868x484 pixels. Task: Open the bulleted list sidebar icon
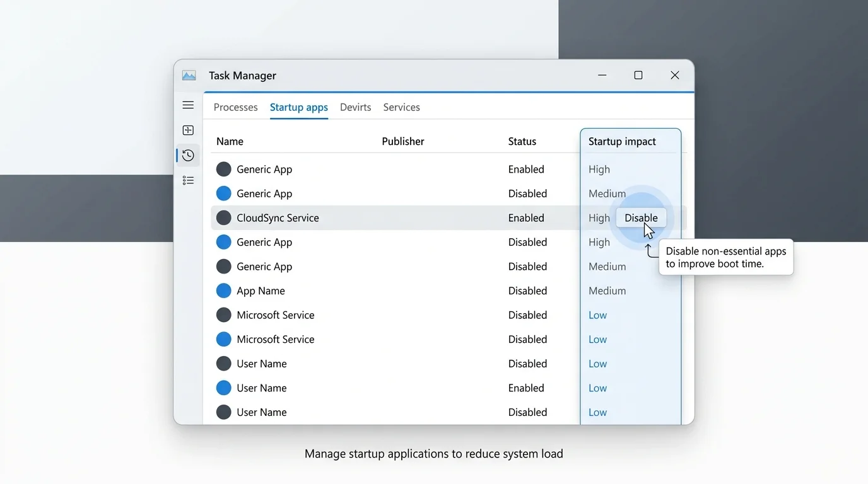click(x=188, y=181)
